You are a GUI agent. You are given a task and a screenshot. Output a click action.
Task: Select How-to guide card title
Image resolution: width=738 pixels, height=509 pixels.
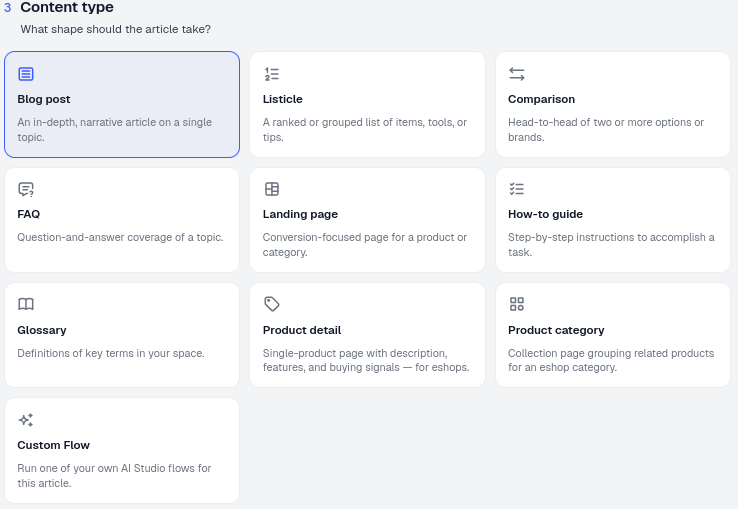coord(545,214)
